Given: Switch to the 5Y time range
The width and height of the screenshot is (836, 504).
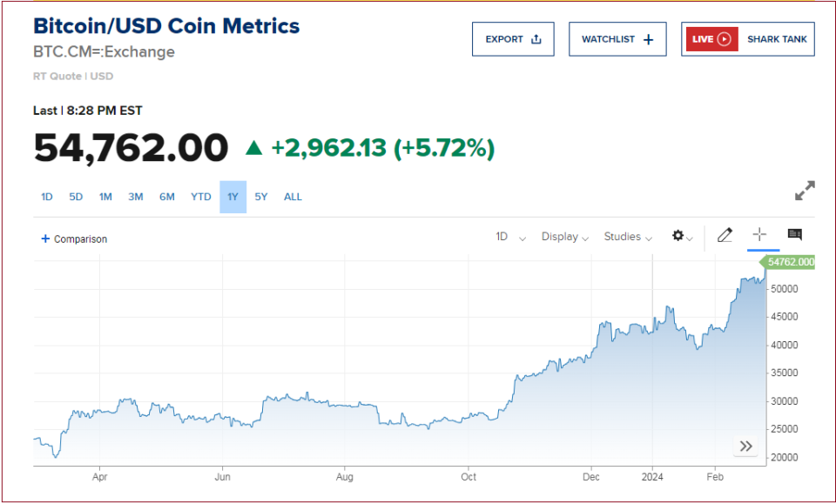Looking at the screenshot, I should click(261, 197).
